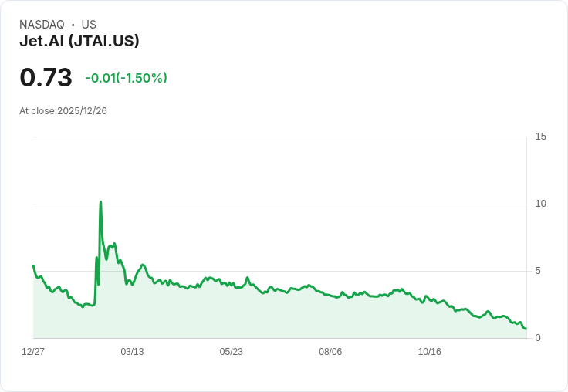Click the current price 0.73
The width and height of the screenshot is (568, 392).
point(46,77)
